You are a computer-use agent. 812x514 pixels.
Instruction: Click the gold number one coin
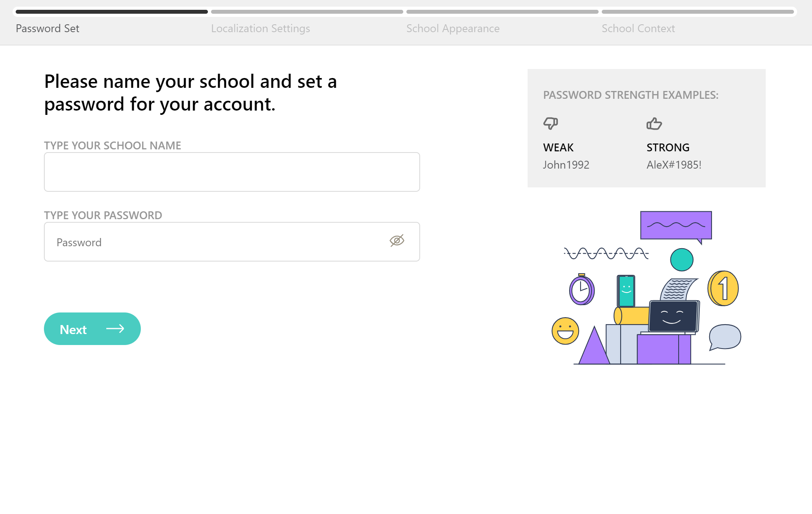(x=723, y=289)
